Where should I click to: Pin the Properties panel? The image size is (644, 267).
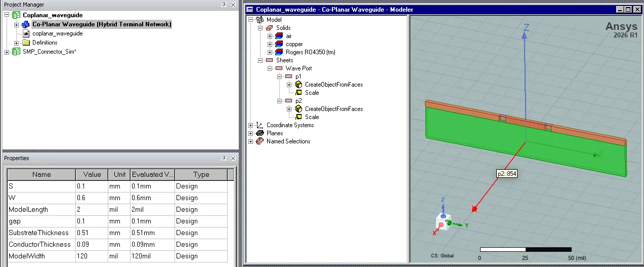(x=224, y=158)
